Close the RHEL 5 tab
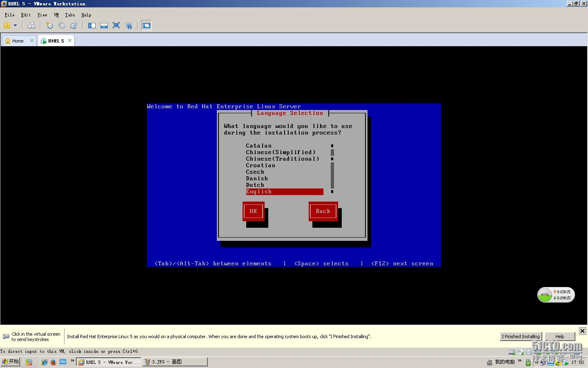 point(70,40)
